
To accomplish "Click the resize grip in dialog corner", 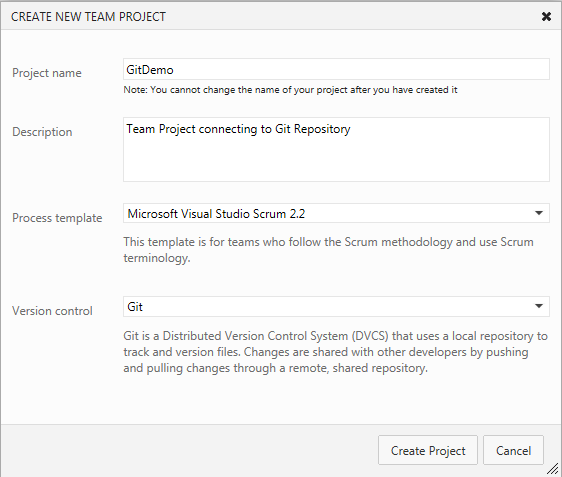I will (x=554, y=468).
